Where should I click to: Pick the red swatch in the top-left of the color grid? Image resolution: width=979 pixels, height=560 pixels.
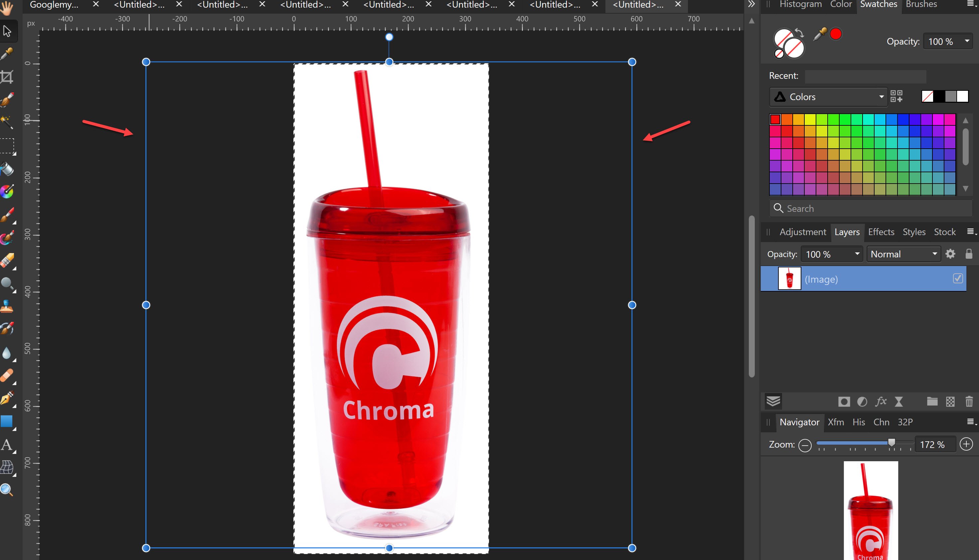tap(775, 120)
